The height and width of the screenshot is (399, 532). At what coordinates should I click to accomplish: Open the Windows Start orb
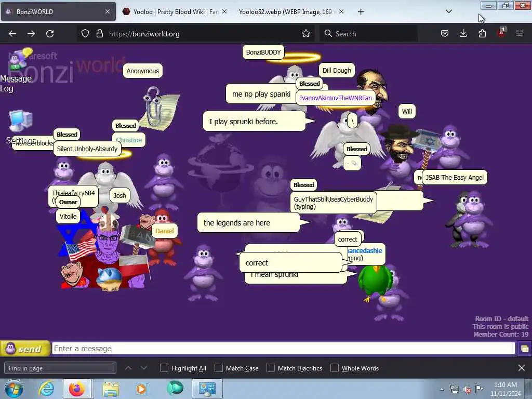pyautogui.click(x=14, y=389)
